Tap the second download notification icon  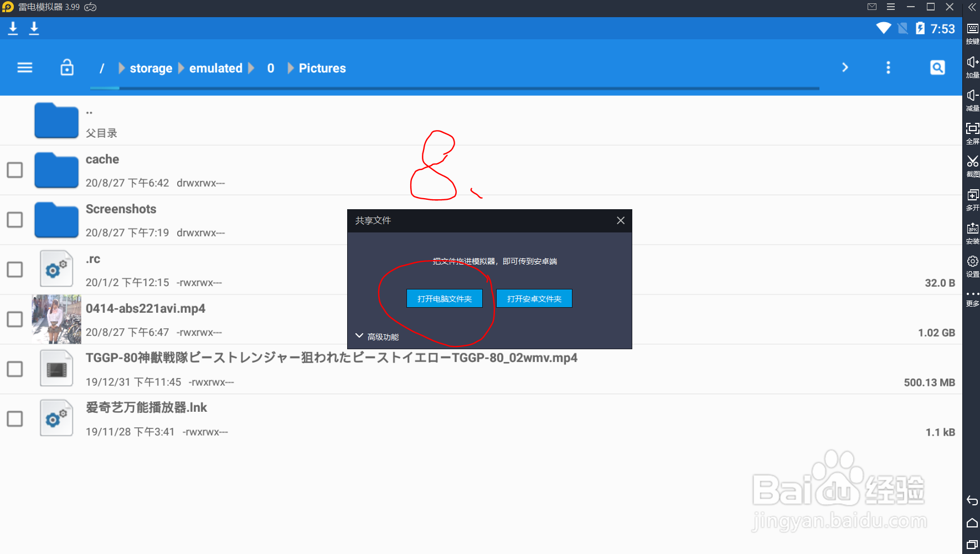click(34, 28)
